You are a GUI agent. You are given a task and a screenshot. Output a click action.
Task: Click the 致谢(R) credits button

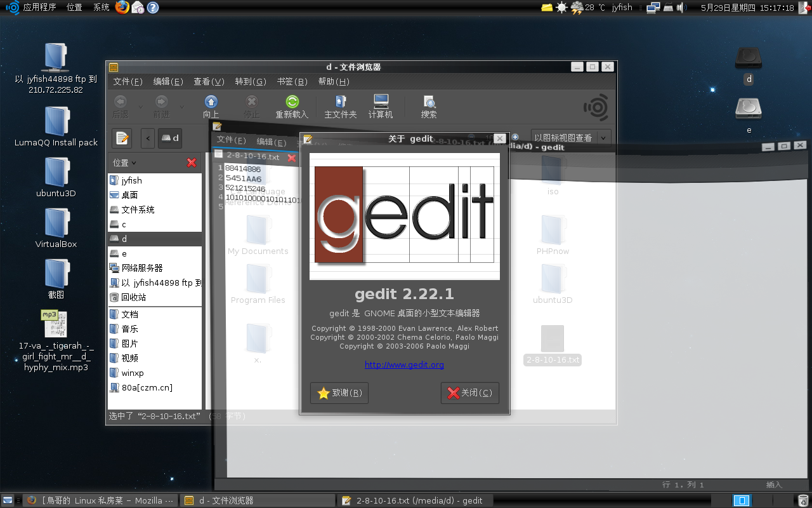coord(339,393)
